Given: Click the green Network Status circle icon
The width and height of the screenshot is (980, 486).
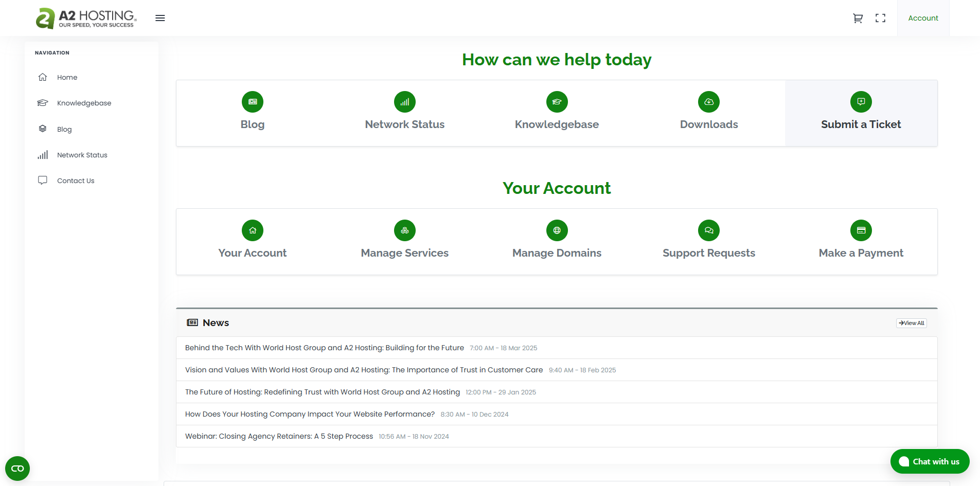Looking at the screenshot, I should [405, 102].
